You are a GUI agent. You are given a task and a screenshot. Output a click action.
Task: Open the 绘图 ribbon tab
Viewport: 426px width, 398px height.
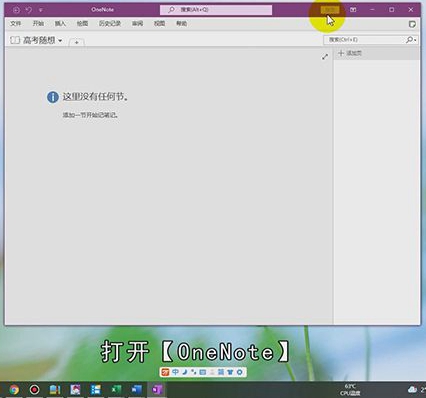[82, 24]
